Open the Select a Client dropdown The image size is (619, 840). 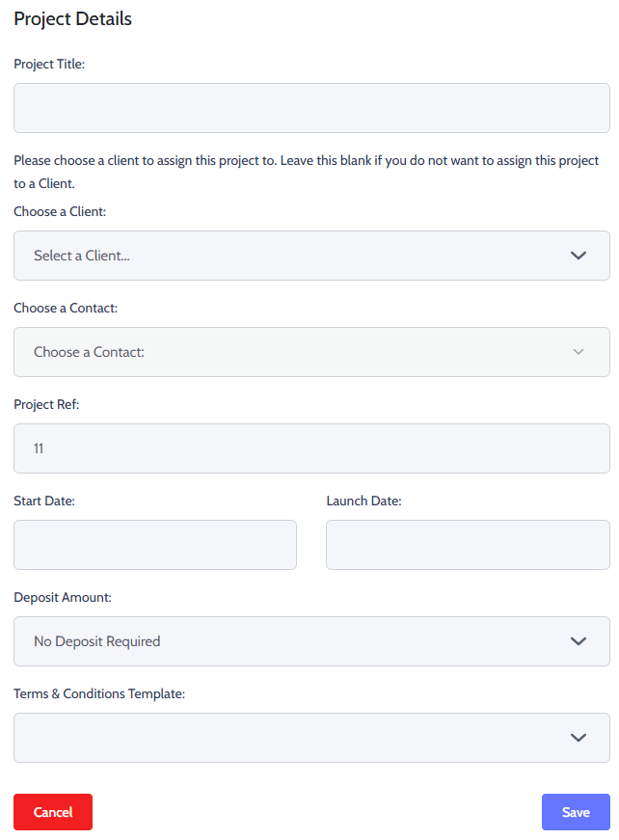311,256
